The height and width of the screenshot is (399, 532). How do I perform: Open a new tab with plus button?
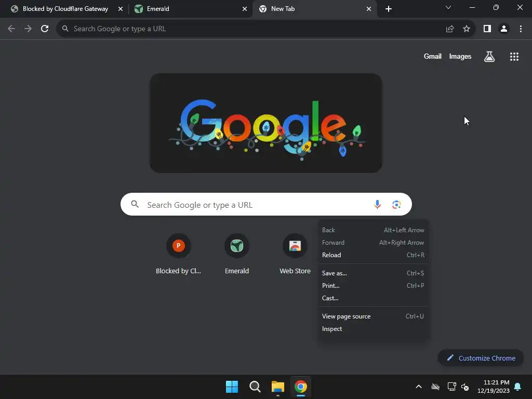pyautogui.click(x=389, y=9)
